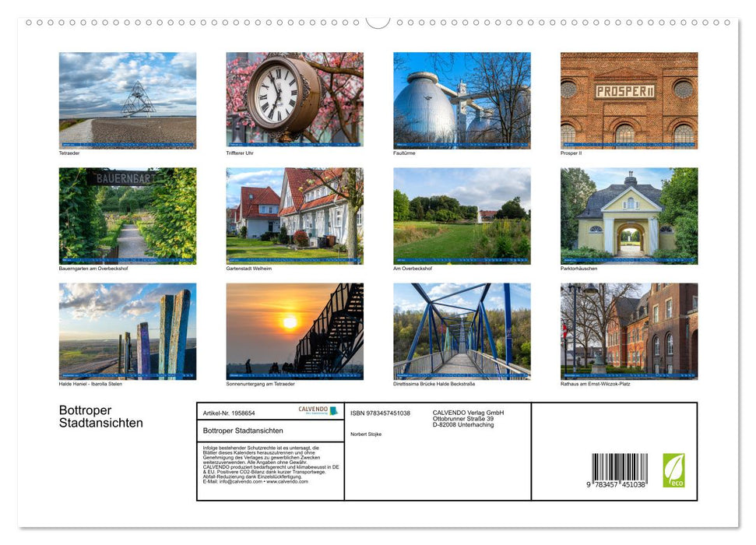The width and height of the screenshot is (756, 545).
Task: Click the Prosper II brick facade image
Action: (x=629, y=100)
